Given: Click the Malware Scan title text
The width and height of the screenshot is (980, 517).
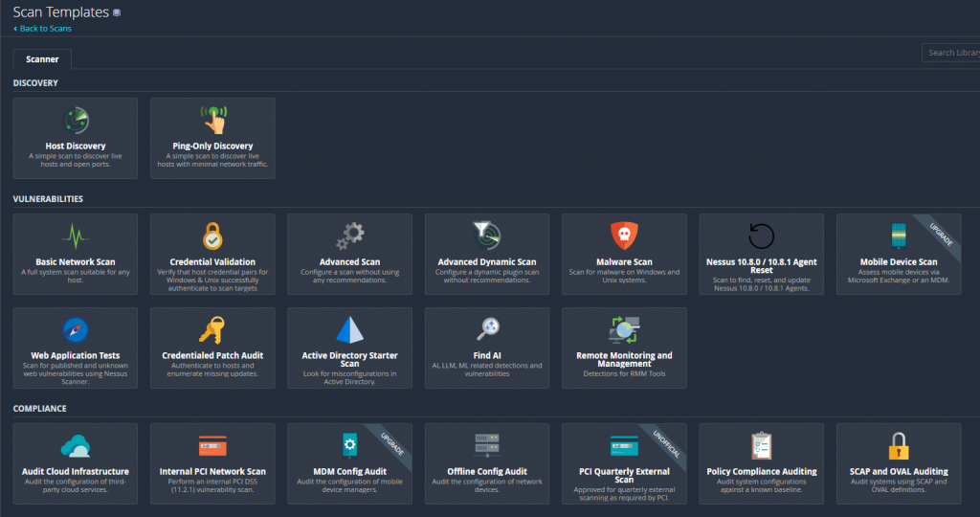Looking at the screenshot, I should (x=624, y=262).
